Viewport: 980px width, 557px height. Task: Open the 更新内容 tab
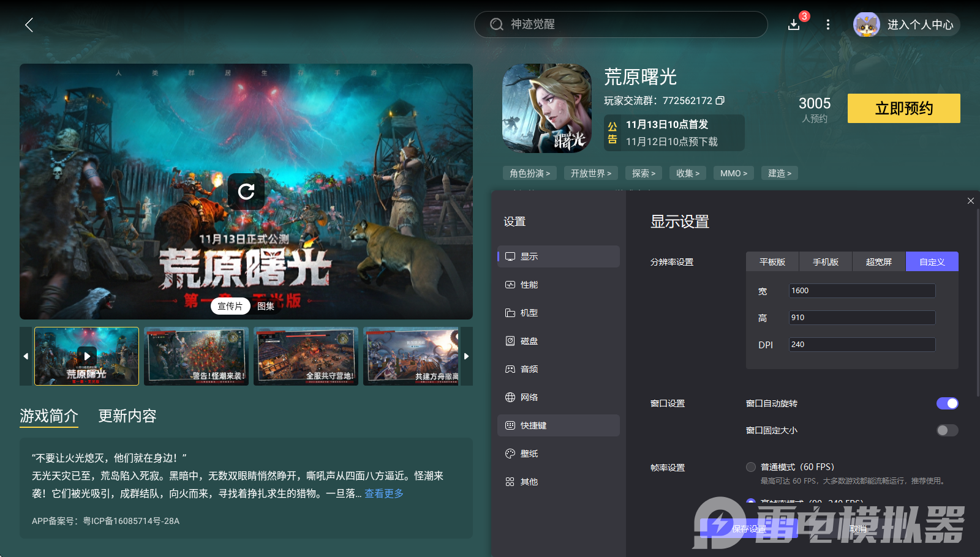click(127, 416)
